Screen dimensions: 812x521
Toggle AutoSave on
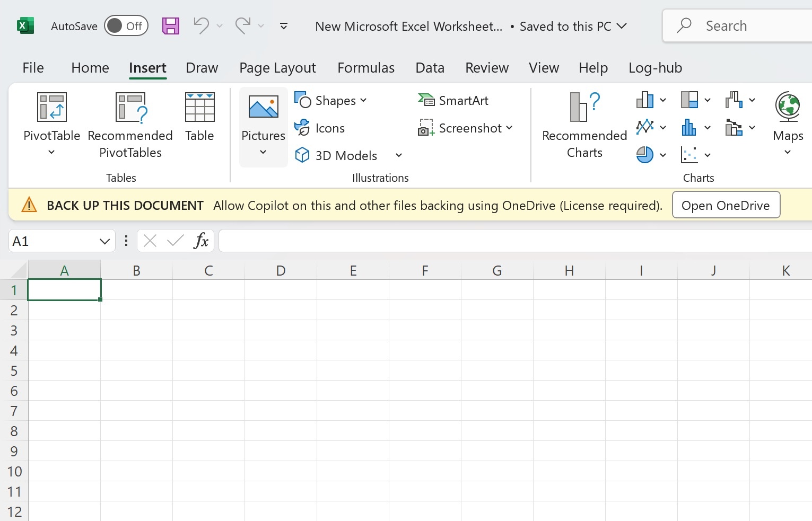[x=126, y=25]
